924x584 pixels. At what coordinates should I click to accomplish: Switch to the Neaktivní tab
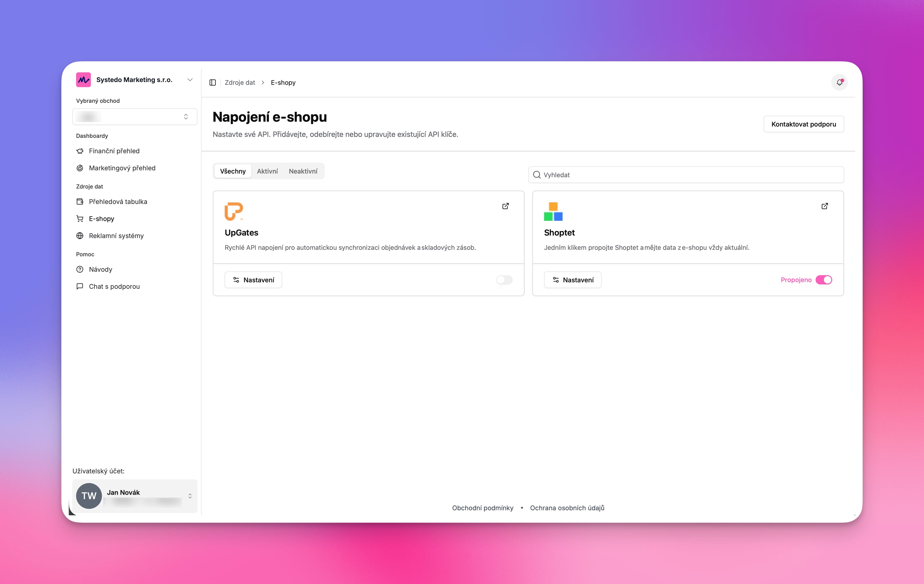tap(303, 171)
